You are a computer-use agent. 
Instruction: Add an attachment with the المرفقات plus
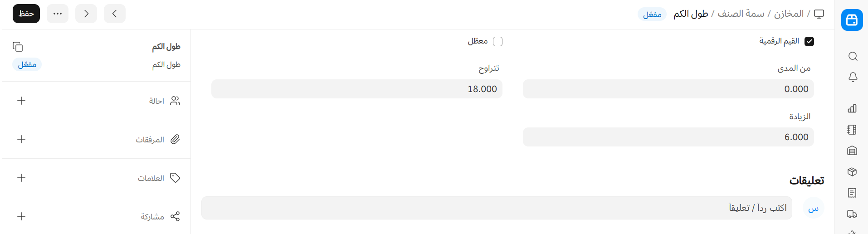pyautogui.click(x=21, y=139)
